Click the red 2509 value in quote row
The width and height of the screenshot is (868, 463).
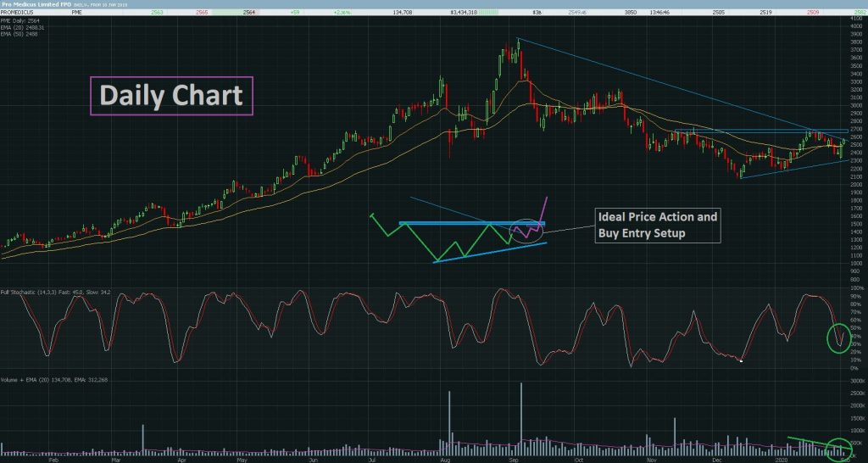813,12
